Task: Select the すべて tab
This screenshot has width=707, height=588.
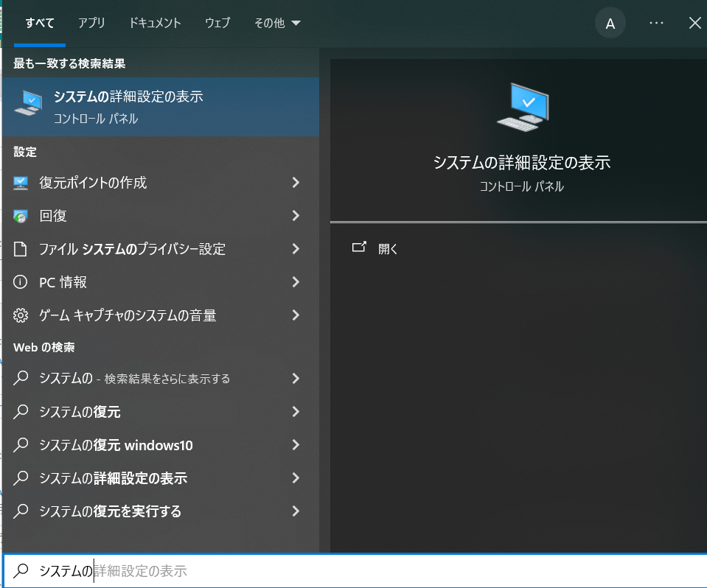Action: click(40, 23)
